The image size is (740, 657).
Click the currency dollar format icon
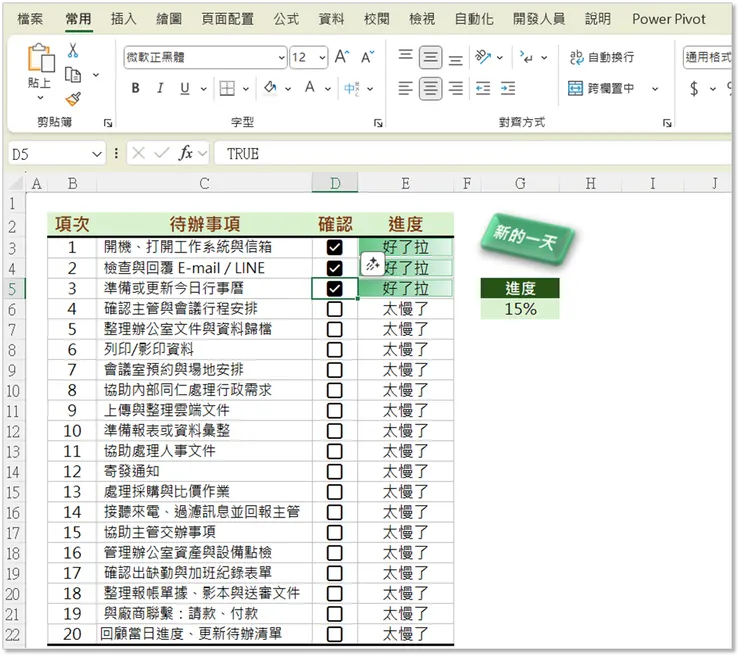694,88
